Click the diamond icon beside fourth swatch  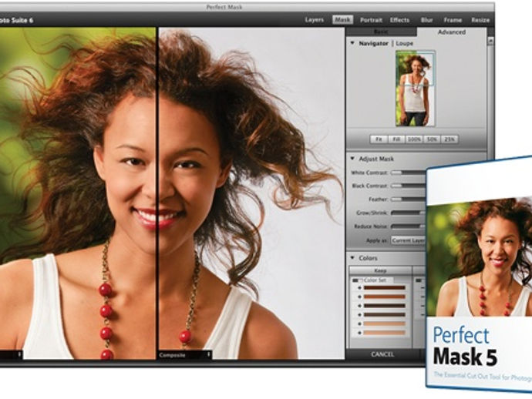coord(359,315)
